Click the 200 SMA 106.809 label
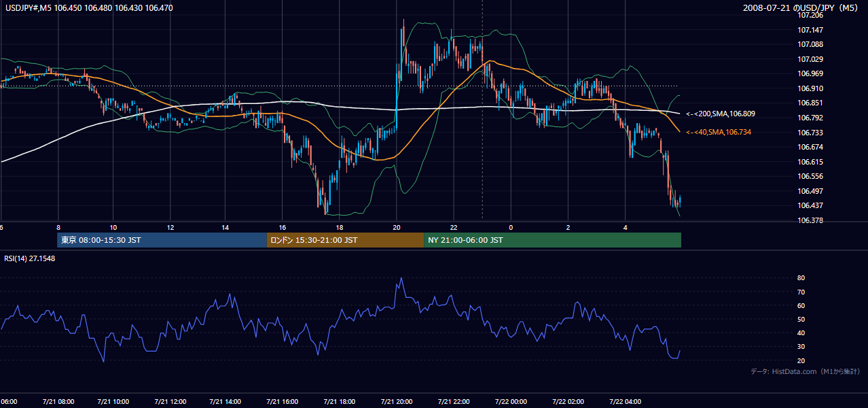 [721, 114]
